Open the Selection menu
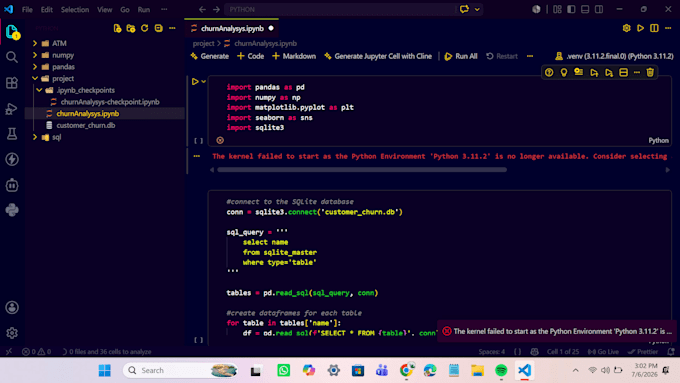Image resolution: width=680 pixels, height=383 pixels. click(x=75, y=9)
